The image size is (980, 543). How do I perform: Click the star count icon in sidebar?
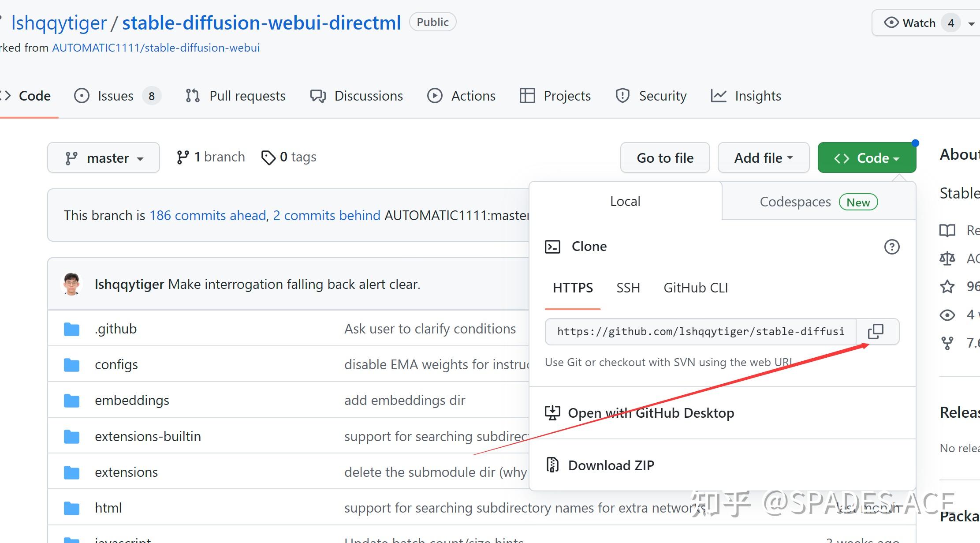click(x=947, y=287)
